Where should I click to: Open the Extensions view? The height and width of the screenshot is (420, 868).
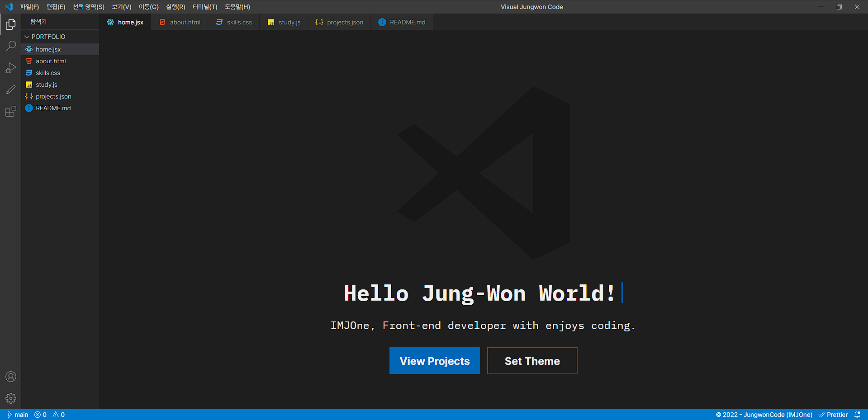click(x=10, y=111)
